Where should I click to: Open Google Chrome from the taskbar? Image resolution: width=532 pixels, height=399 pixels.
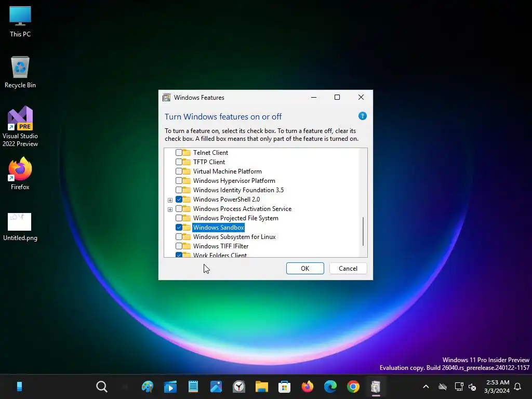pyautogui.click(x=353, y=387)
